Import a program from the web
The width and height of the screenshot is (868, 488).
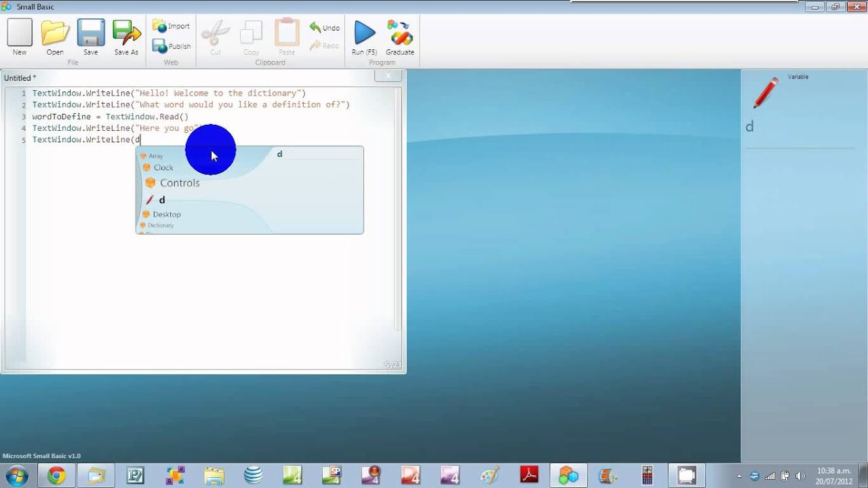172,26
